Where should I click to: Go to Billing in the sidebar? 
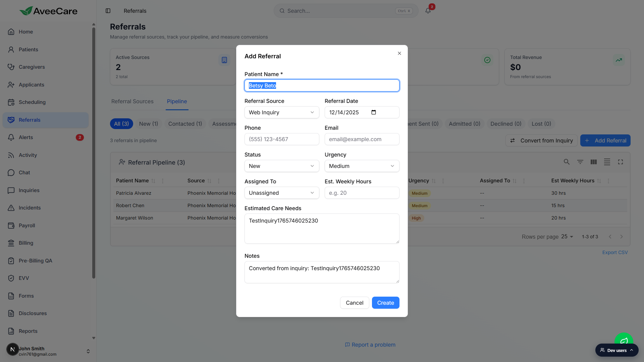[x=45, y=243]
